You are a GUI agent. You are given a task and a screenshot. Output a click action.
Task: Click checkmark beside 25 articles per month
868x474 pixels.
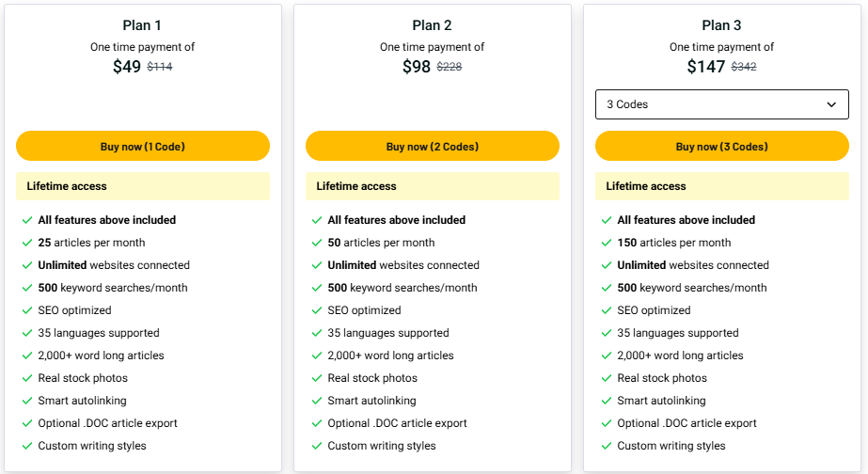(x=27, y=243)
